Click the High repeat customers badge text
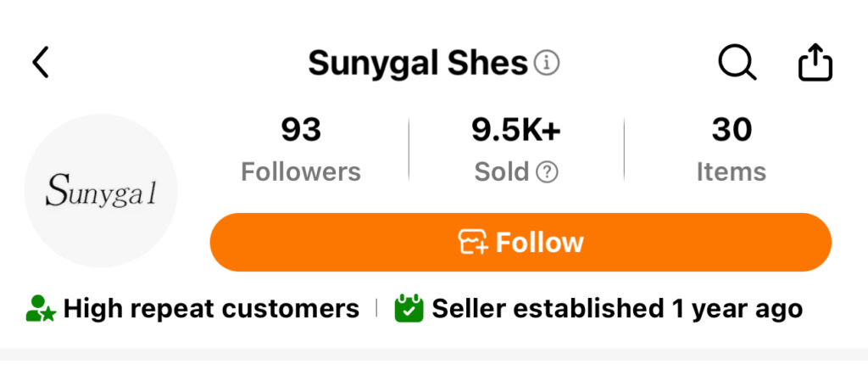Screen dimensions: 868x370 pyautogui.click(x=211, y=309)
